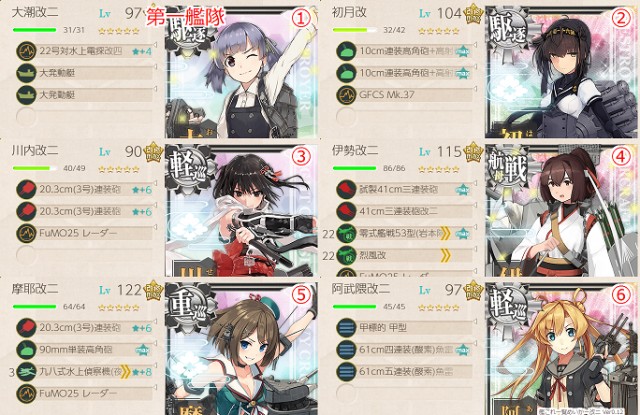Select the 第一艦隊 fleet title label
640x415 pixels.
(186, 18)
